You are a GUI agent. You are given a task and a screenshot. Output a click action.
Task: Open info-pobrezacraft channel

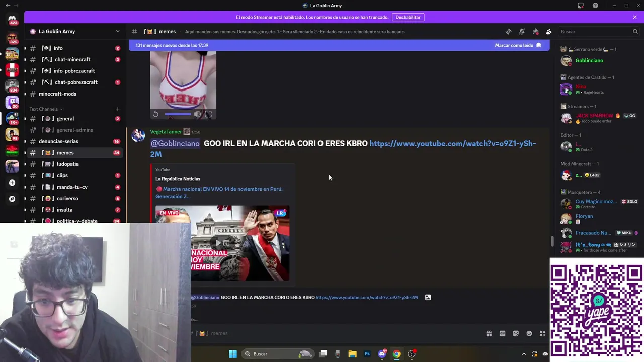[74, 71]
